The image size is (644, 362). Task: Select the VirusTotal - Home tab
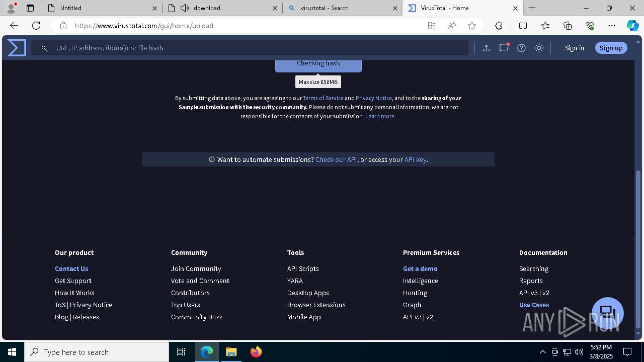[463, 8]
